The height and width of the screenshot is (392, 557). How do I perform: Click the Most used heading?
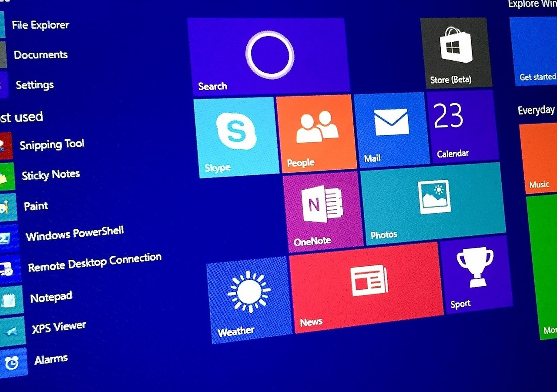[x=21, y=117]
